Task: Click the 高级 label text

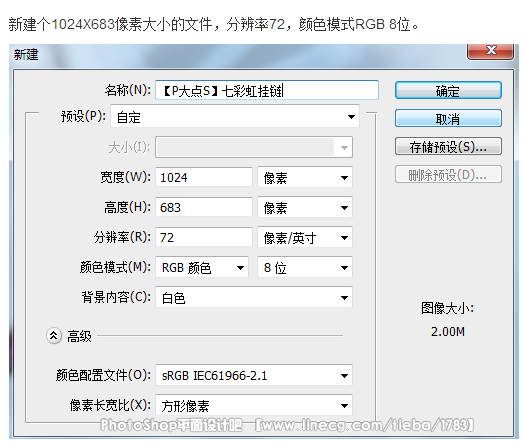Action: click(x=79, y=336)
